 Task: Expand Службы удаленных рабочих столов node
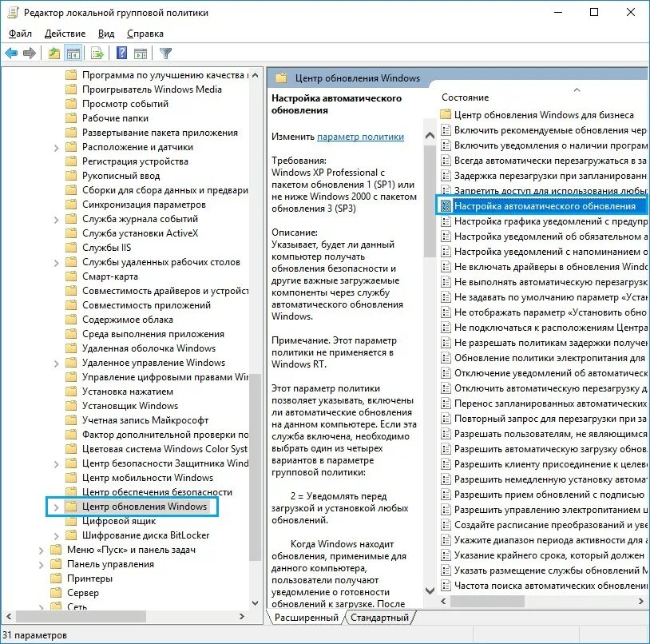tap(57, 263)
